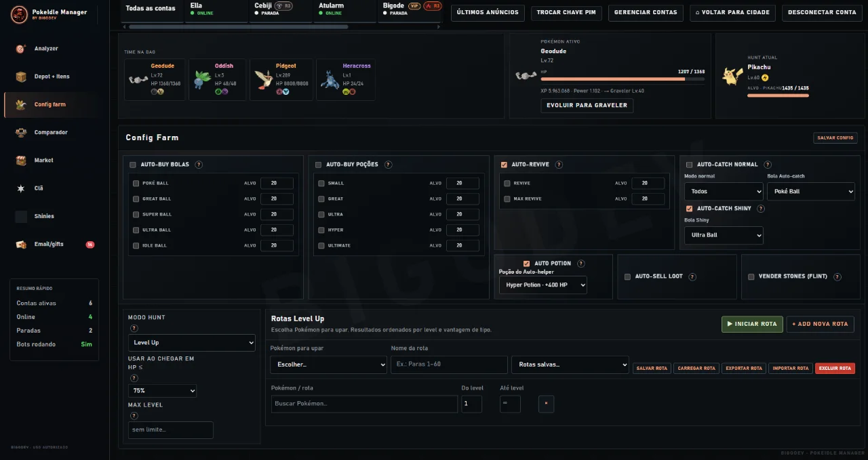
Task: Click the Config farm sidebar icon
Action: [x=20, y=104]
